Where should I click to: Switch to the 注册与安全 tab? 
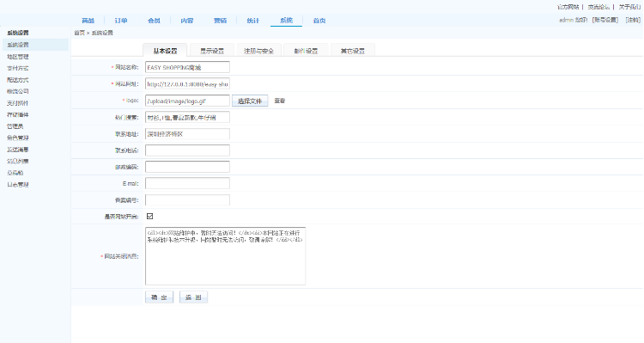pos(258,51)
